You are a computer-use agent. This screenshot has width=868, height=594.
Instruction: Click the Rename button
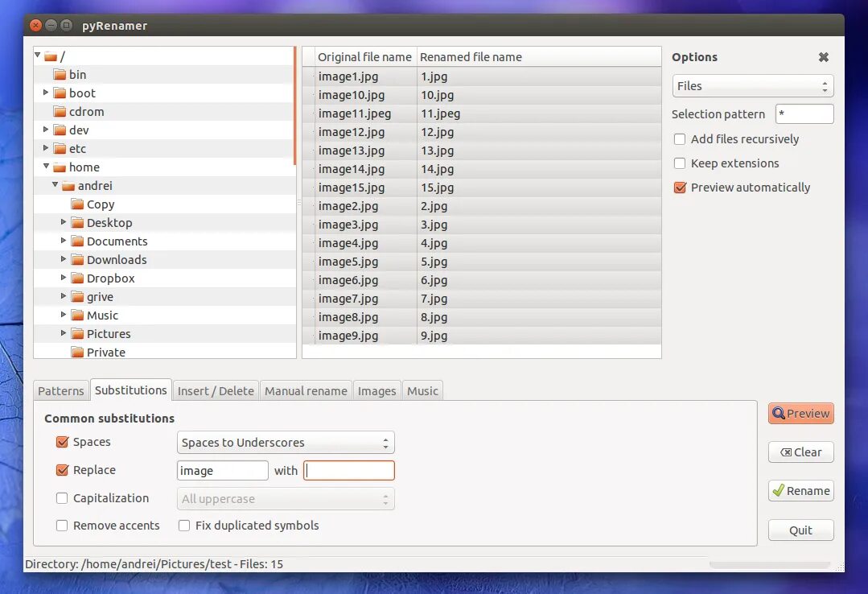click(x=801, y=491)
